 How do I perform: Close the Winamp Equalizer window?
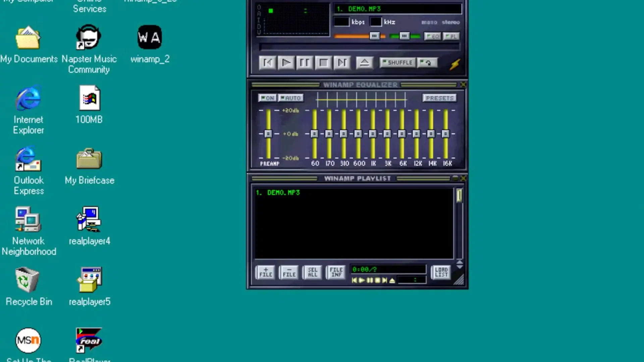[463, 84]
